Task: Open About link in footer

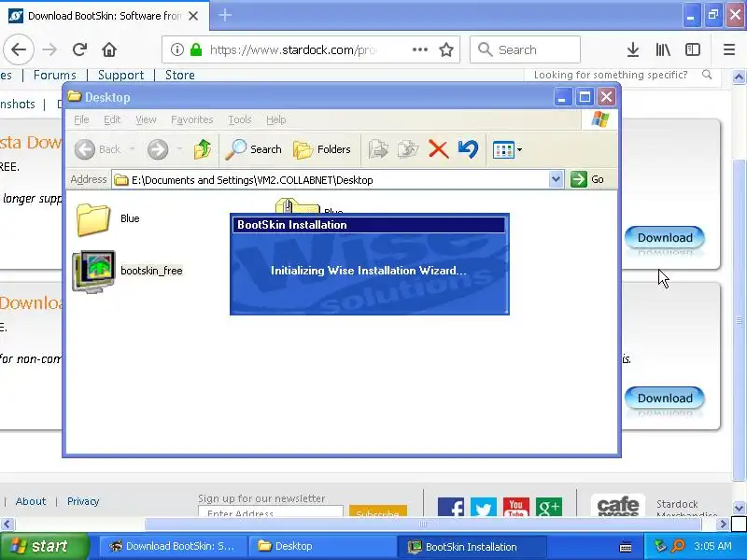Action: [x=31, y=501]
